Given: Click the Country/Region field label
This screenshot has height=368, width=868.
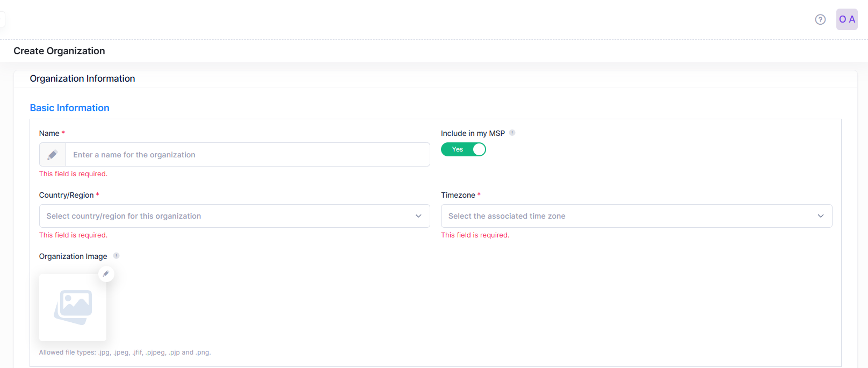Looking at the screenshot, I should coord(66,195).
